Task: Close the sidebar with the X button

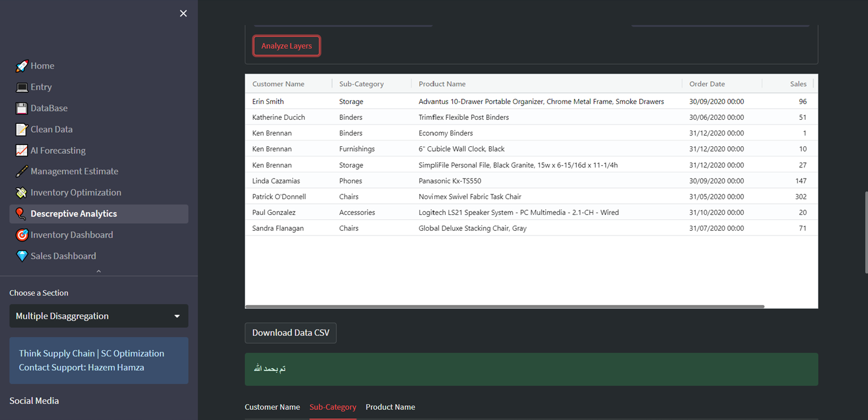Action: (183, 14)
